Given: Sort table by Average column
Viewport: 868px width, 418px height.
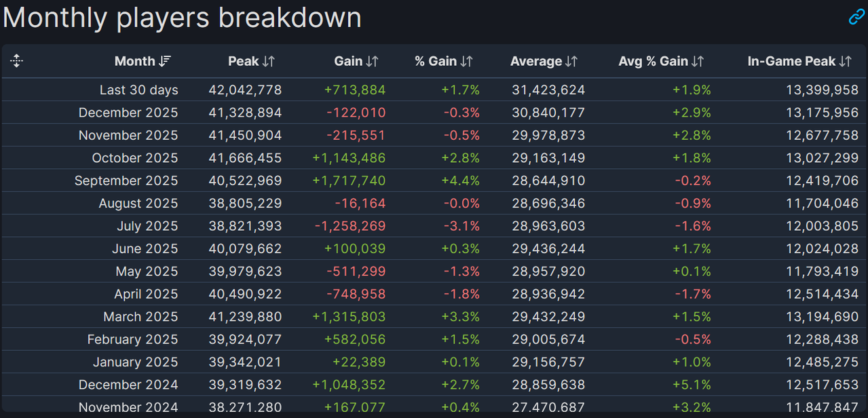Looking at the screenshot, I should pyautogui.click(x=544, y=61).
